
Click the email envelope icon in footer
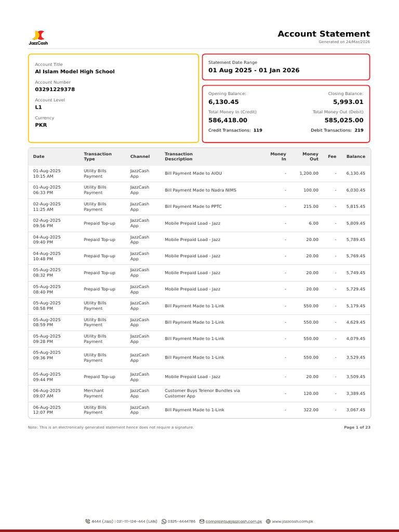(202, 522)
